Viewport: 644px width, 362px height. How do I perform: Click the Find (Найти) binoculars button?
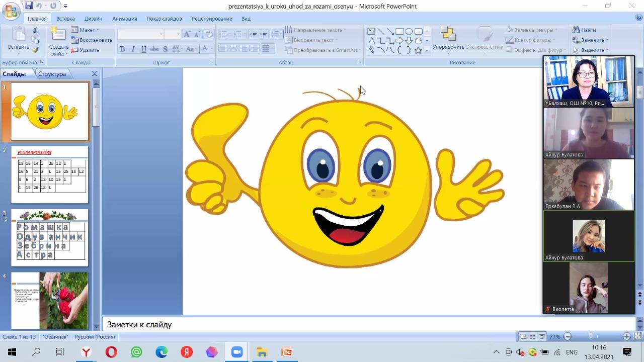coord(584,30)
